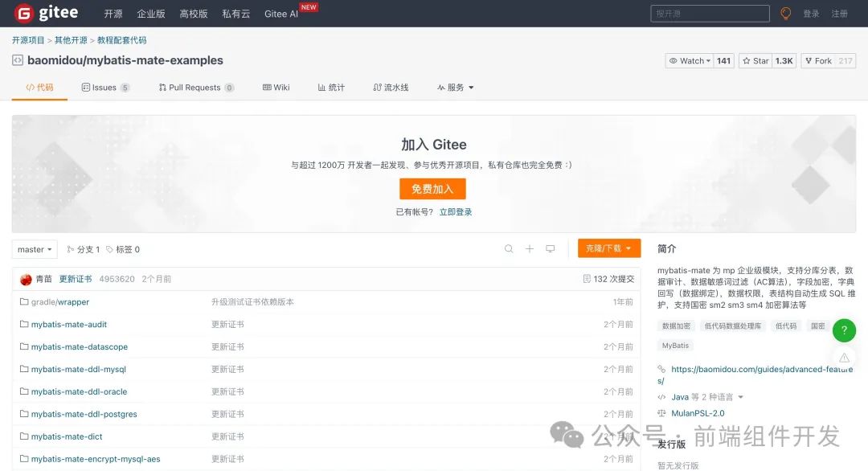Click the 搜开源 search field
Image resolution: width=868 pixels, height=471 pixels.
(710, 14)
